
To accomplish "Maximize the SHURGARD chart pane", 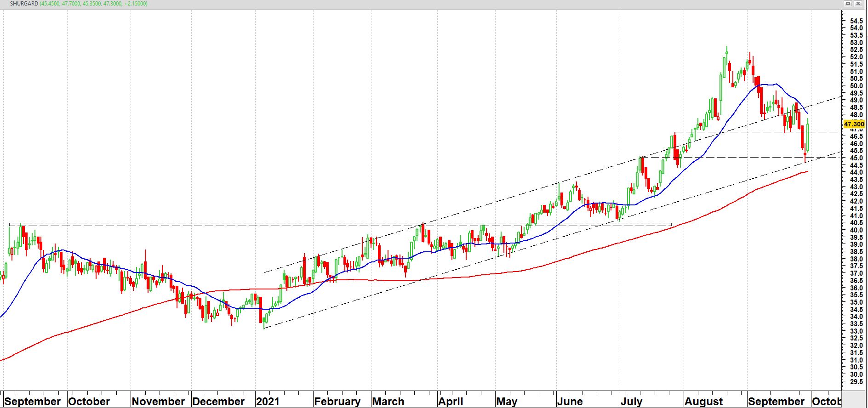I will coord(849,3).
